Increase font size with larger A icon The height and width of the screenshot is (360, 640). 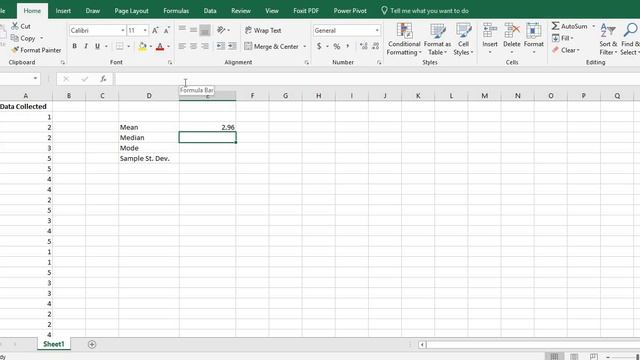(x=155, y=31)
